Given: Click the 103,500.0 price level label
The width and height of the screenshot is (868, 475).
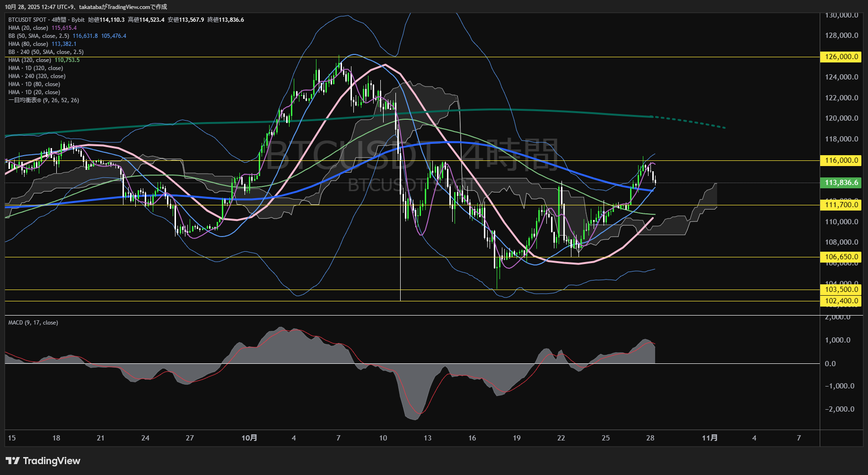Looking at the screenshot, I should point(841,290).
